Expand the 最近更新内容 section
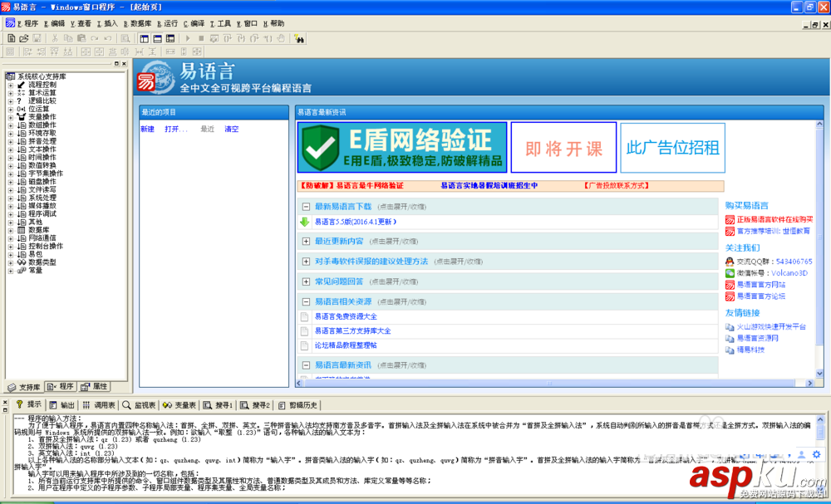This screenshot has width=831, height=504. (306, 242)
